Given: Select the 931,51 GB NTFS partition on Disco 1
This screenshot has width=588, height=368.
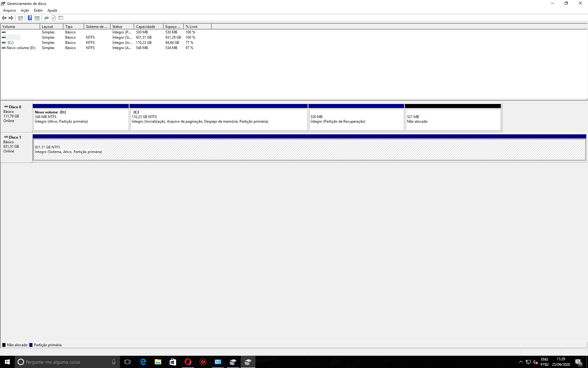Looking at the screenshot, I should 309,148.
